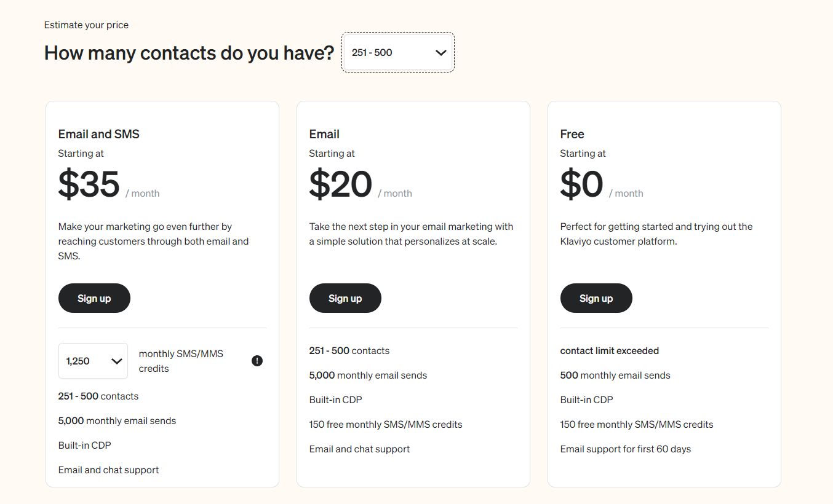Click the $0 per month price
Viewport: 833px width, 504px height.
tap(581, 184)
